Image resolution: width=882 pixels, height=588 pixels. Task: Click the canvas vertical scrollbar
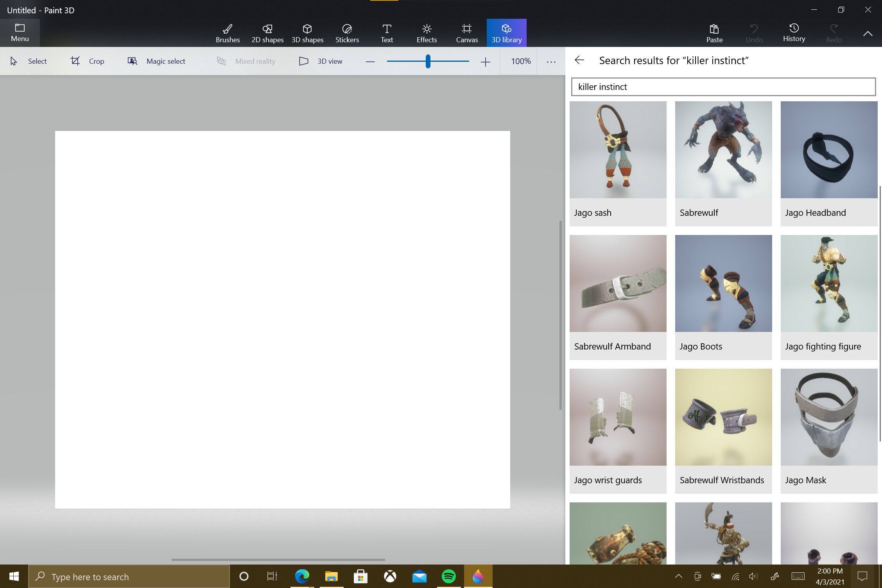(561, 315)
